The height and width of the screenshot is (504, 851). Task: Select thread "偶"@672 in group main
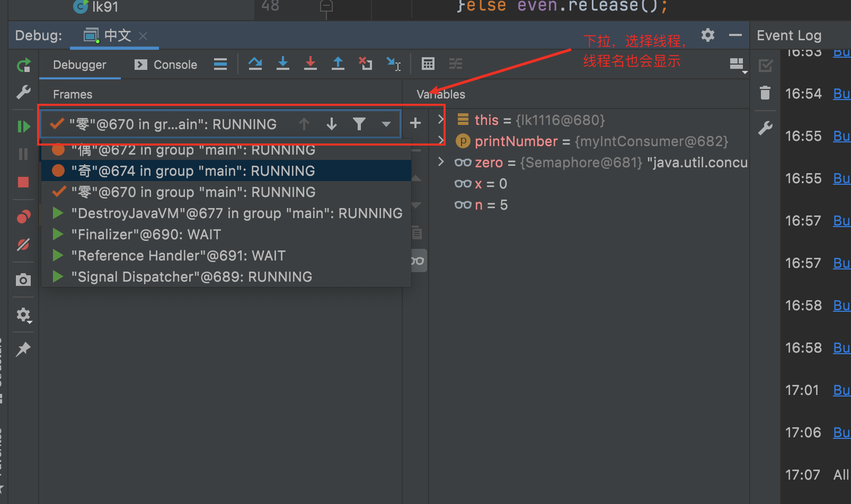click(x=226, y=150)
